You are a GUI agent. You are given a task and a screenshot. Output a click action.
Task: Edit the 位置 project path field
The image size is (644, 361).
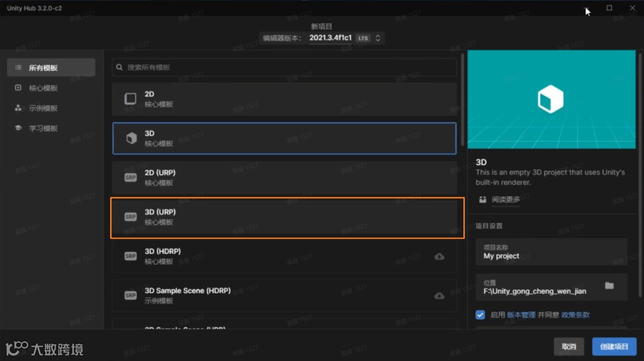click(x=551, y=287)
